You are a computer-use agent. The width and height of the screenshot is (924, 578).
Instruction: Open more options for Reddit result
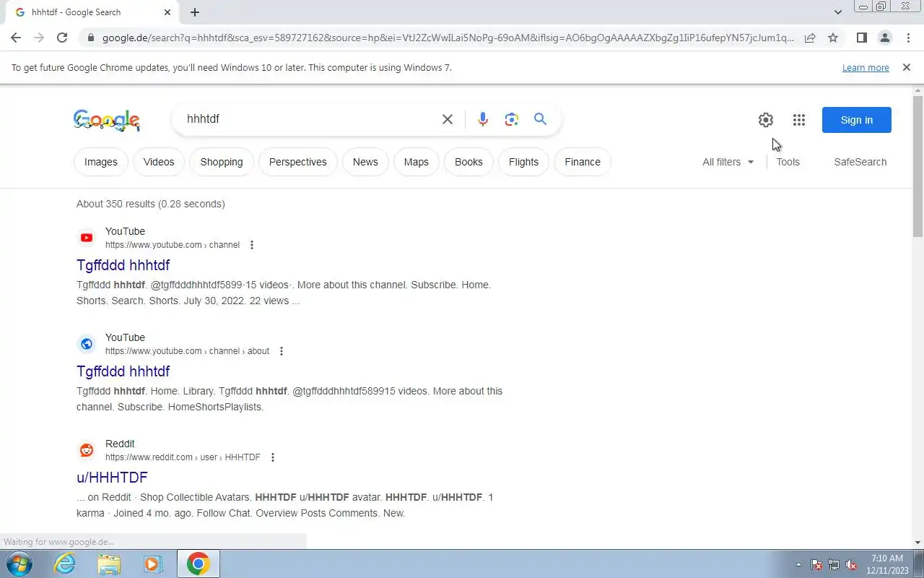click(273, 457)
